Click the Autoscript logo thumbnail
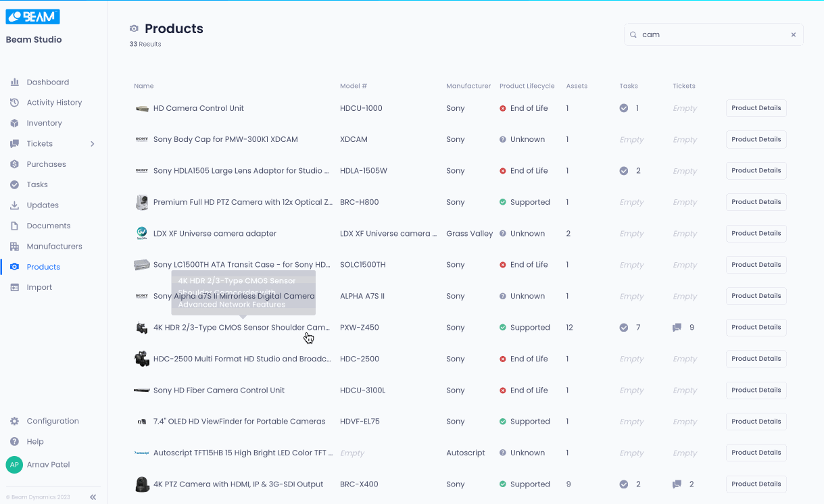Viewport: 824px width, 504px height. tap(142, 453)
